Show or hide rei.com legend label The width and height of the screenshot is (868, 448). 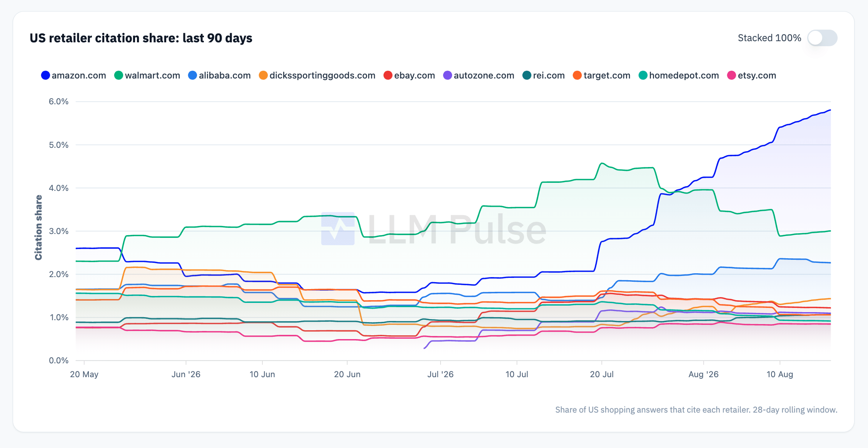coord(549,75)
